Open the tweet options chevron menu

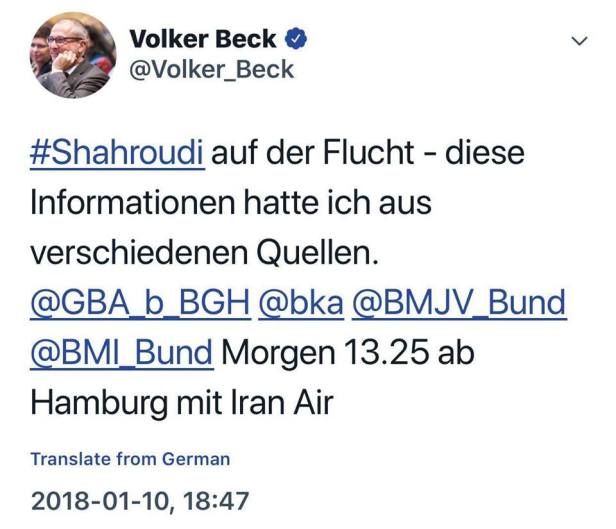click(578, 41)
